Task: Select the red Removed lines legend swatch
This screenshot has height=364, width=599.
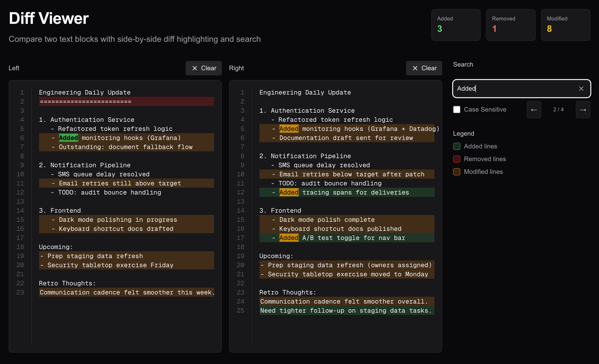Action: click(457, 159)
